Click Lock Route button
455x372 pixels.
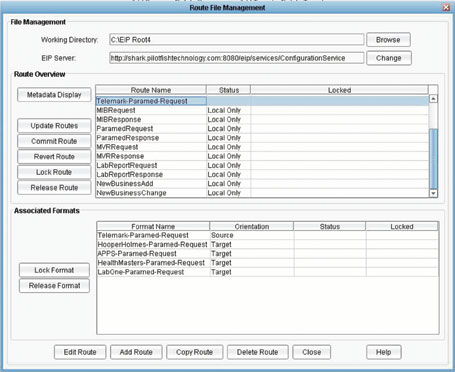pyautogui.click(x=54, y=172)
